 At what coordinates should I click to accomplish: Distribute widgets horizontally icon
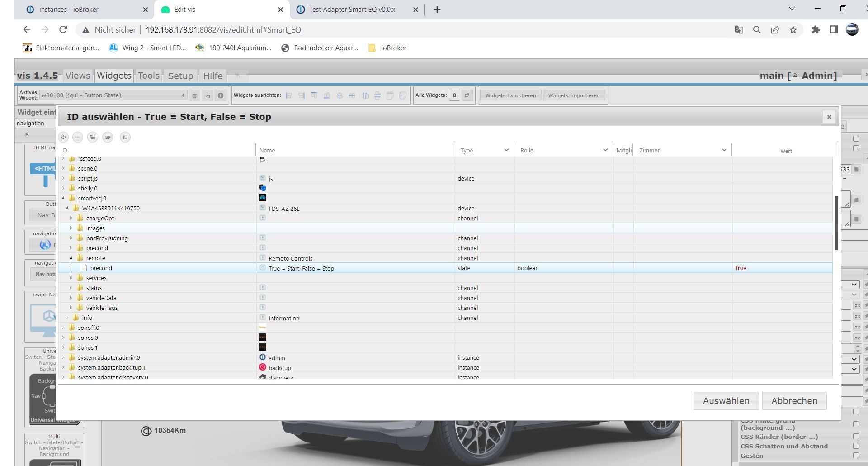pos(365,95)
